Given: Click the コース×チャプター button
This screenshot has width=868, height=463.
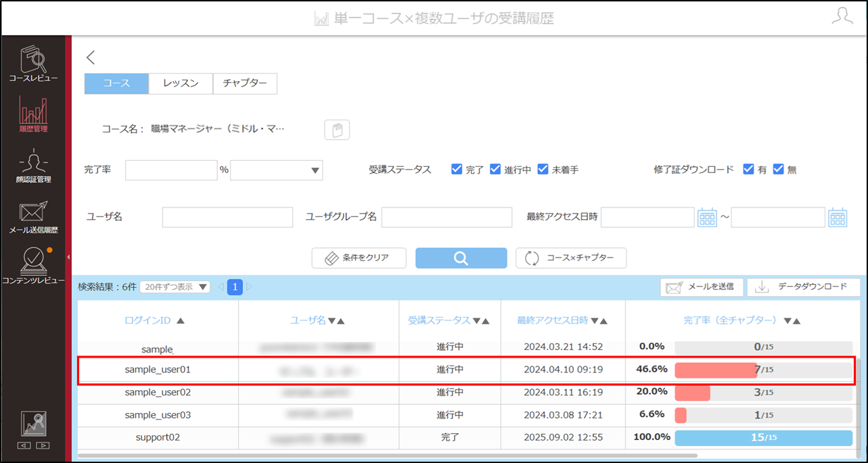Looking at the screenshot, I should (x=571, y=258).
